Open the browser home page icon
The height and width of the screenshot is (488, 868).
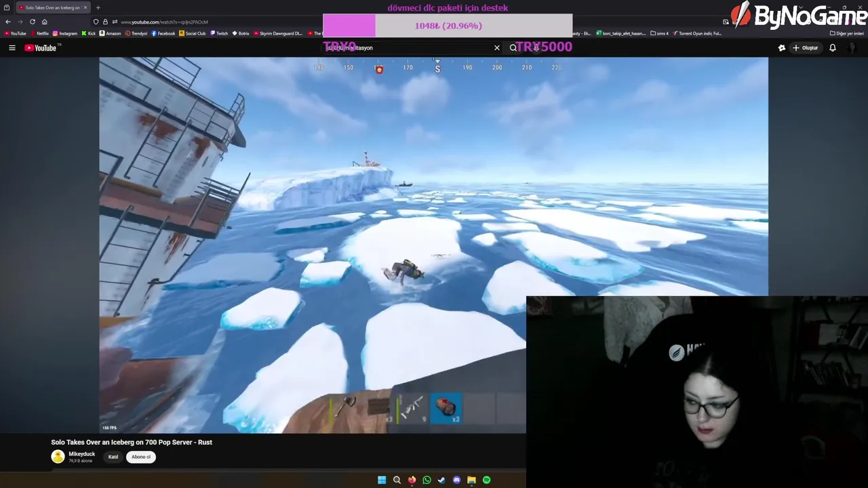click(45, 22)
